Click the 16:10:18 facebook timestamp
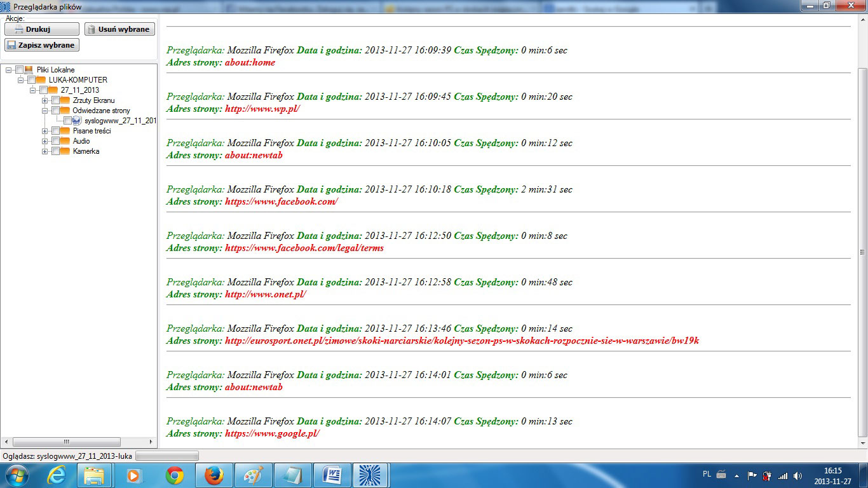 (x=408, y=189)
